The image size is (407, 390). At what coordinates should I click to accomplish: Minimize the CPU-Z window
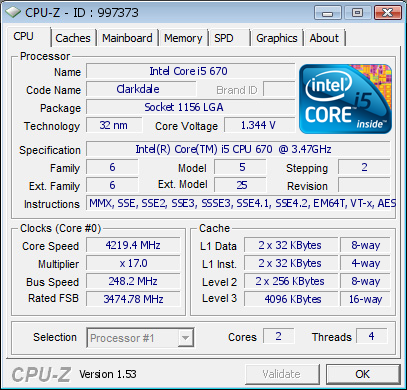coord(328,13)
